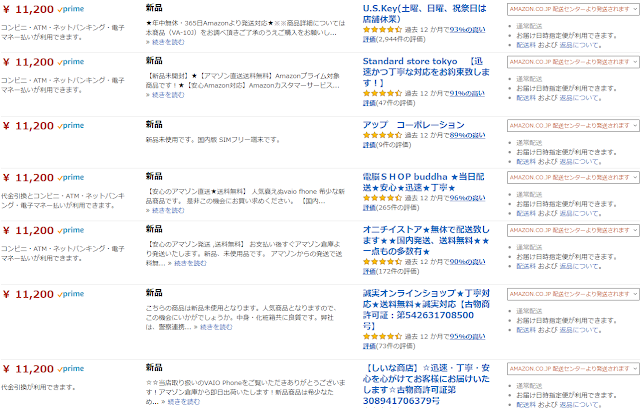The image size is (640, 408).
Task: Click star rating of アップ コーポレーション
Action: coord(382,135)
